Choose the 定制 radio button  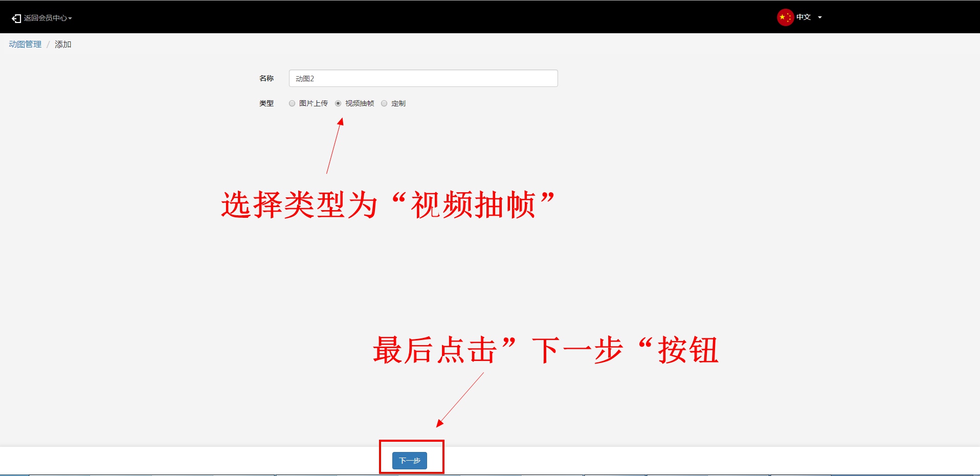pos(384,103)
